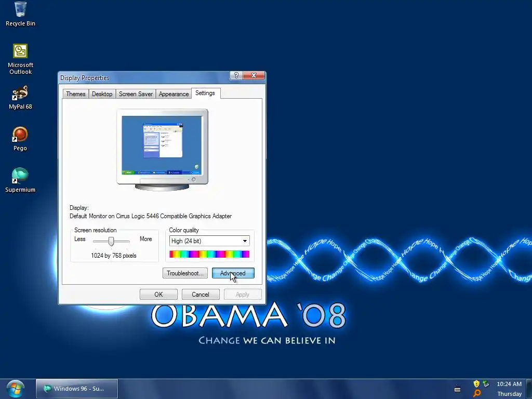
Task: Click the keyboard icon in the taskbar
Action: pos(457,389)
